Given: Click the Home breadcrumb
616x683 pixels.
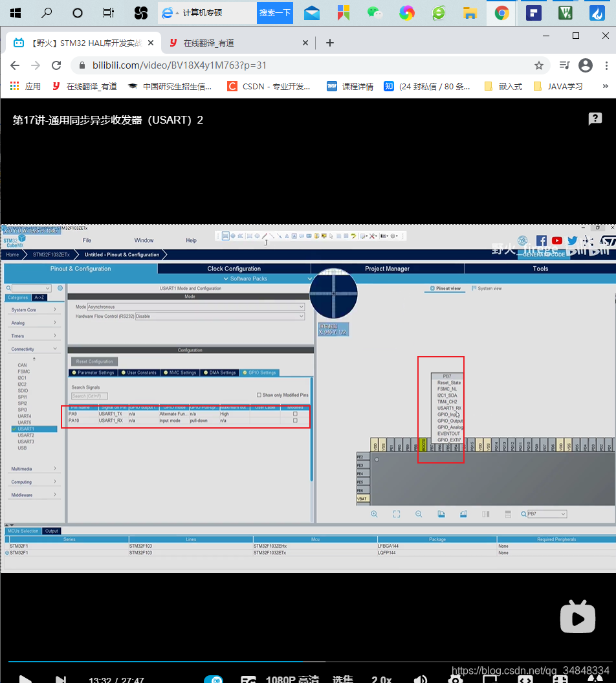Looking at the screenshot, I should [x=12, y=255].
